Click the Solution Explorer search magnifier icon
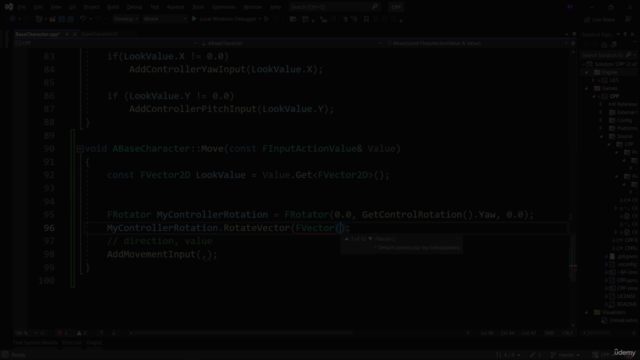This screenshot has height=360, width=640. 629,55
